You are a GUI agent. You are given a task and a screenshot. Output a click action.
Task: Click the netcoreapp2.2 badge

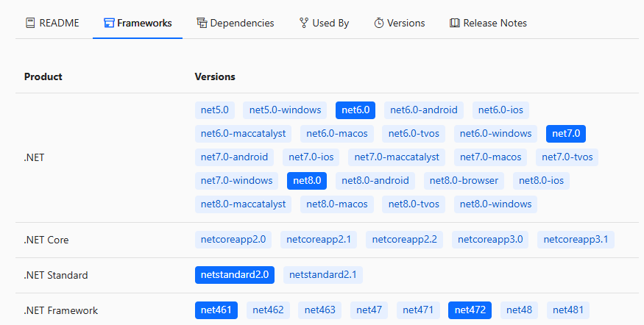(x=405, y=240)
